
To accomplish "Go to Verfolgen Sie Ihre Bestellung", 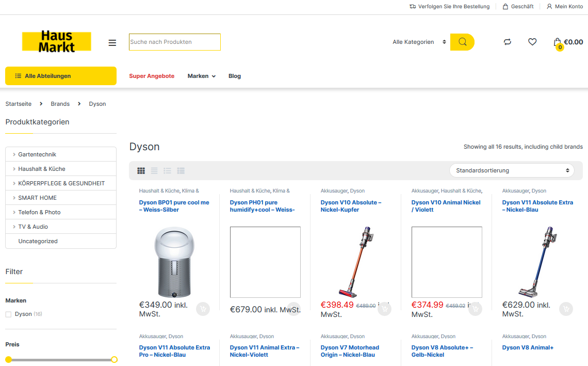I will click(454, 6).
